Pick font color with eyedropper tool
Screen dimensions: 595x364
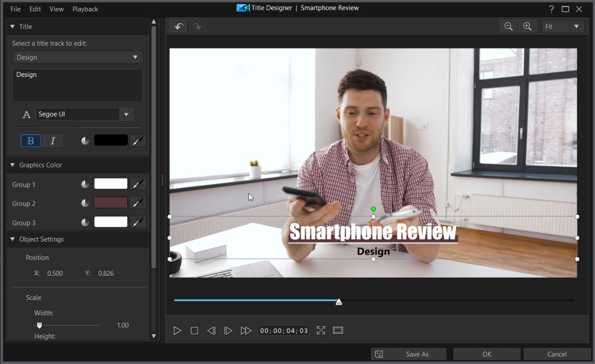[x=138, y=140]
